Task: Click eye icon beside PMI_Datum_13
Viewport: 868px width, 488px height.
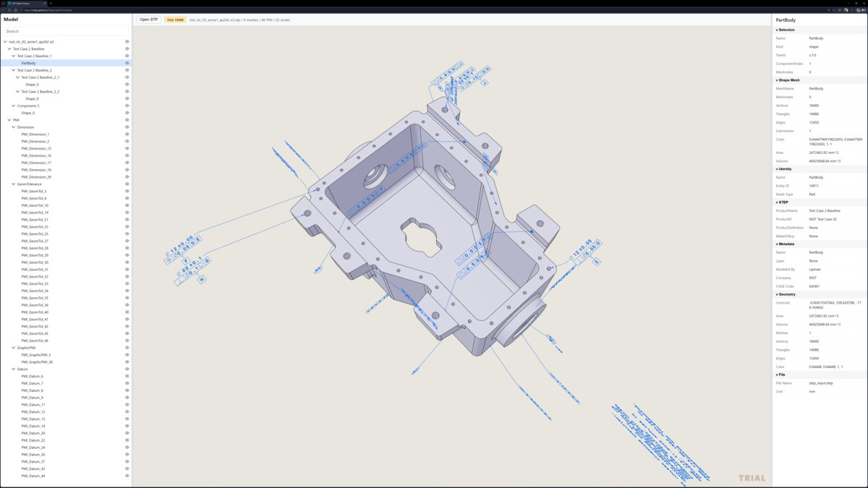Action: (x=127, y=419)
